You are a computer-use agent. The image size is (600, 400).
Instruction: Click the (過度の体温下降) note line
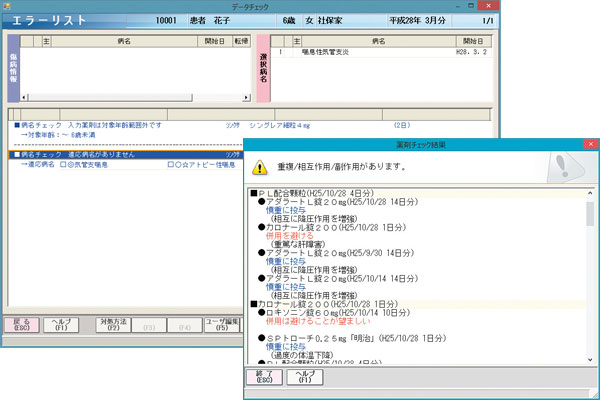coord(302,355)
